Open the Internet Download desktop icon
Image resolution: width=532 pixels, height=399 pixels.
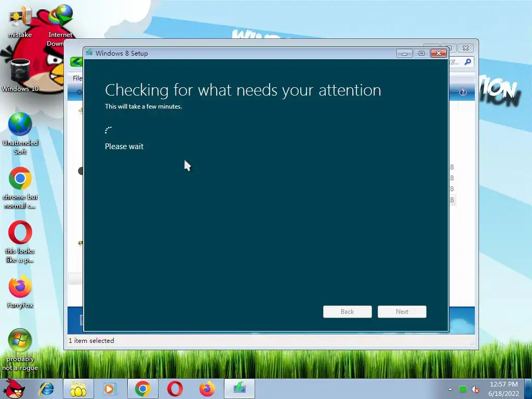coord(60,25)
